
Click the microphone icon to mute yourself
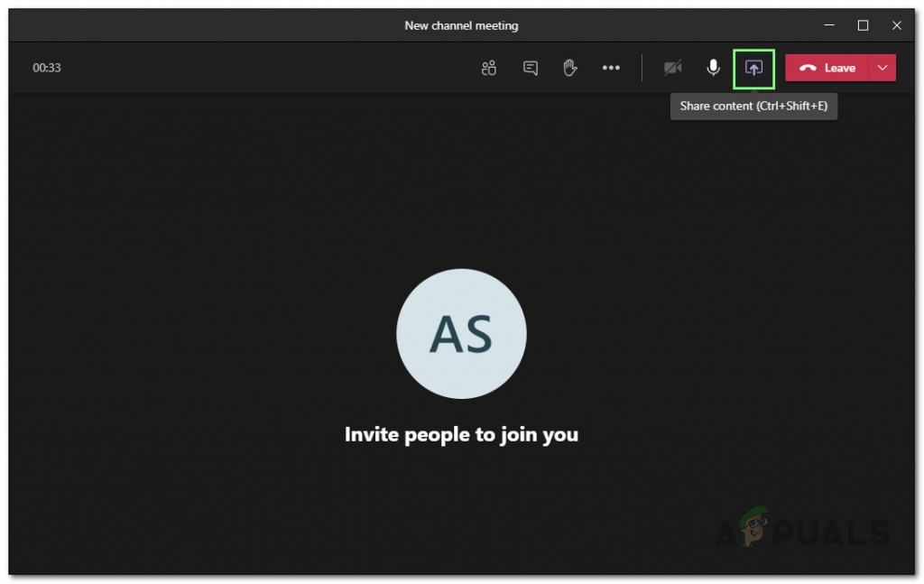click(x=713, y=68)
